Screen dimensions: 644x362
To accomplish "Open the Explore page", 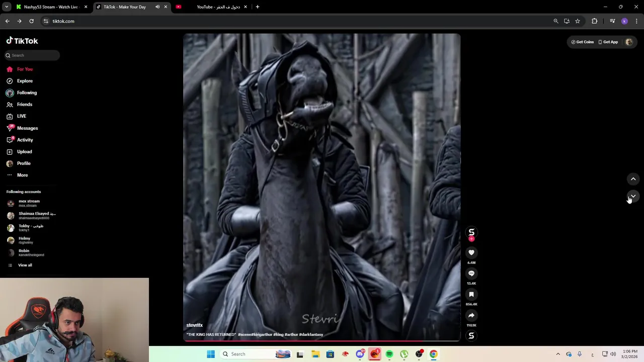I will [20, 81].
